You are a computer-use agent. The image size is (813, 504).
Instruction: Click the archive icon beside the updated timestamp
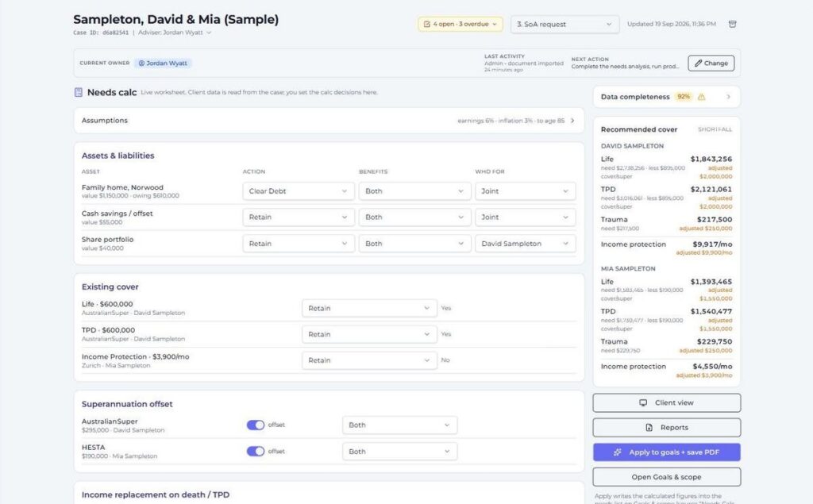pyautogui.click(x=732, y=25)
